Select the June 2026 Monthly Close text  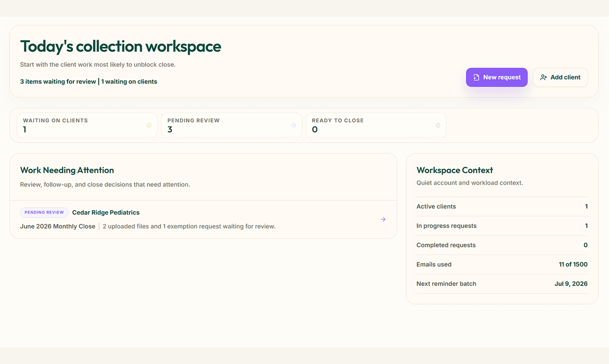(x=58, y=226)
